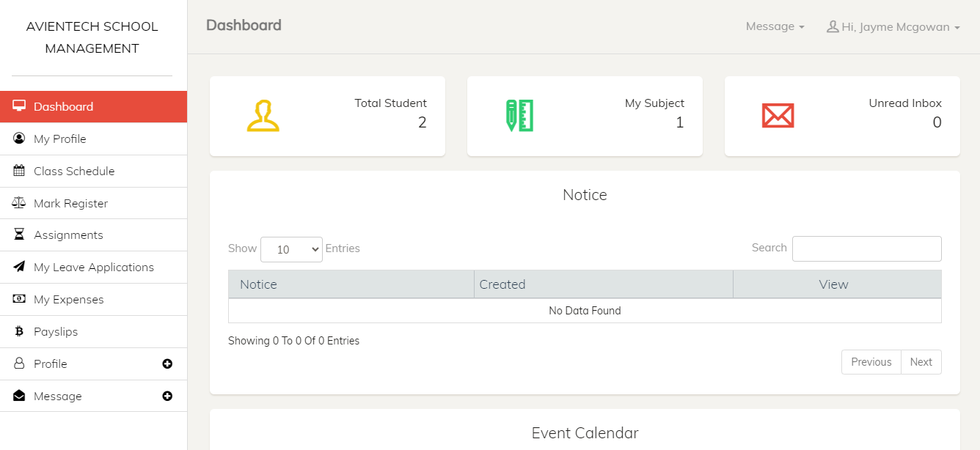
Task: Expand the Profile submenu plus icon
Action: [167, 364]
